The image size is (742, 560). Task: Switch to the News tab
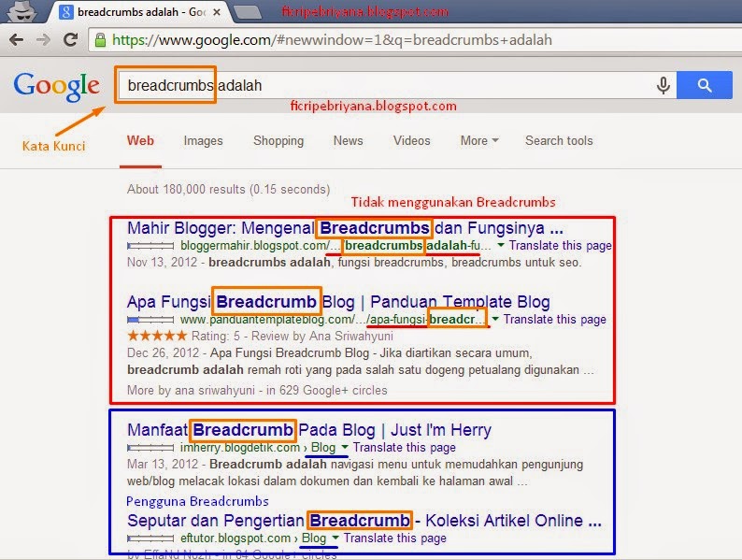pyautogui.click(x=349, y=140)
